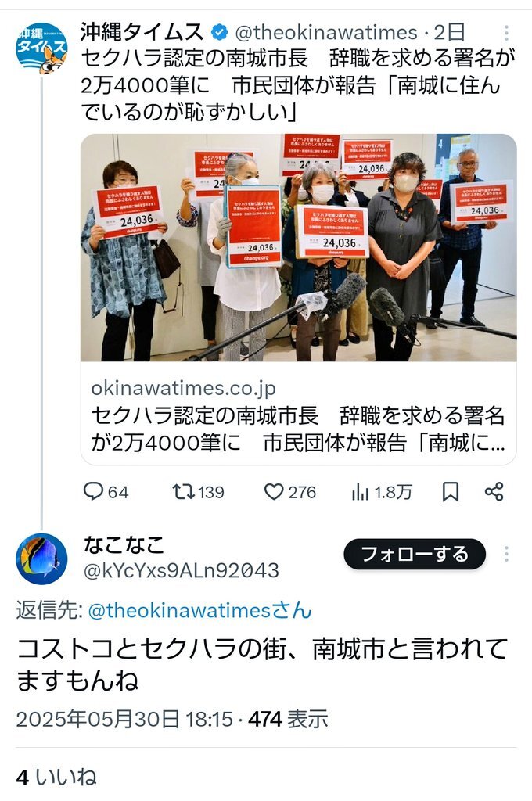The image size is (532, 801).
Task: Share the post via share icon
Action: (494, 491)
